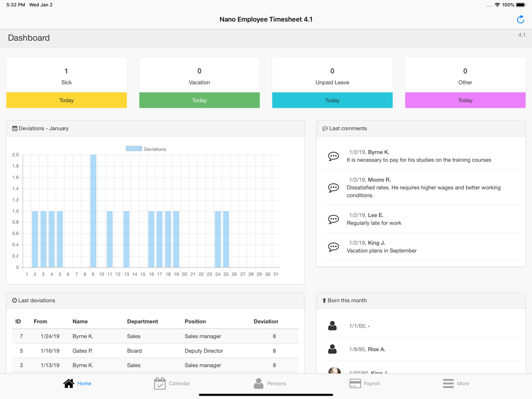Go to the Payroll tab

(364, 384)
